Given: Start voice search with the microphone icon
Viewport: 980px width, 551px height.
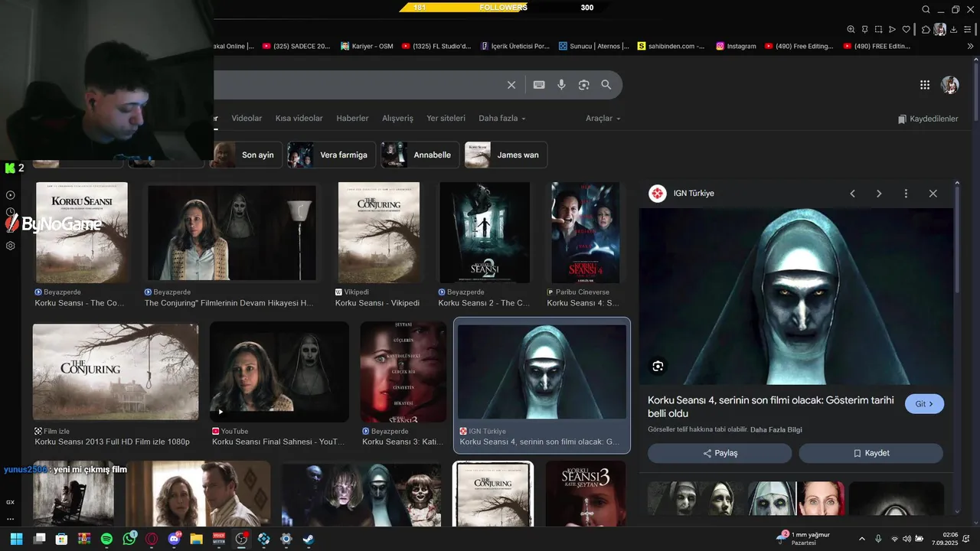Looking at the screenshot, I should click(x=561, y=85).
